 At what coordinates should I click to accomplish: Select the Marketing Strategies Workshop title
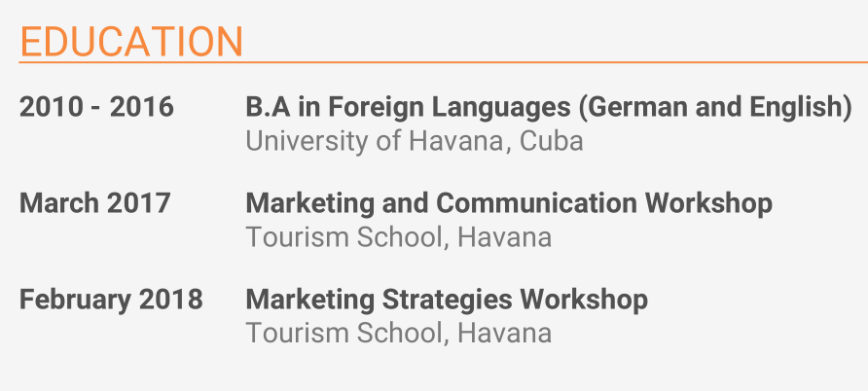[447, 300]
